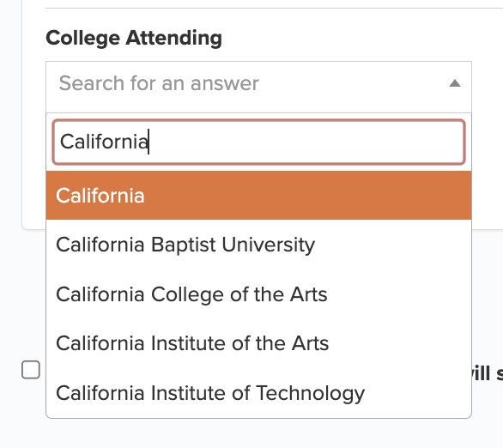
Task: Pick California College of the Arts
Action: point(258,294)
